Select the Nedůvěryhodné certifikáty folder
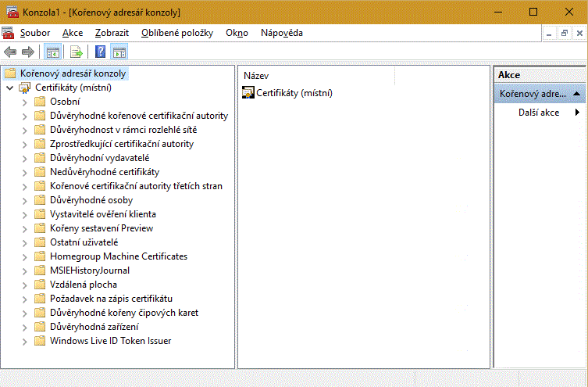Screen dimensions: 588x387 click(x=104, y=172)
